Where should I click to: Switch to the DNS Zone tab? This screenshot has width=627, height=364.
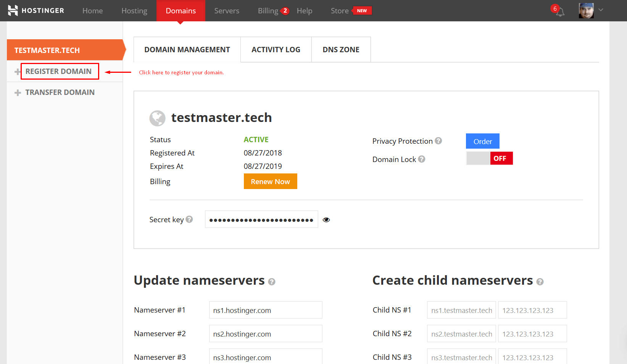(x=341, y=50)
